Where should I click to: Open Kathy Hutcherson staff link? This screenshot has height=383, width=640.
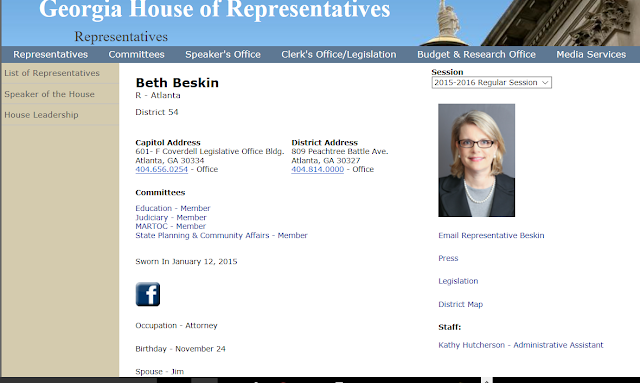click(521, 345)
